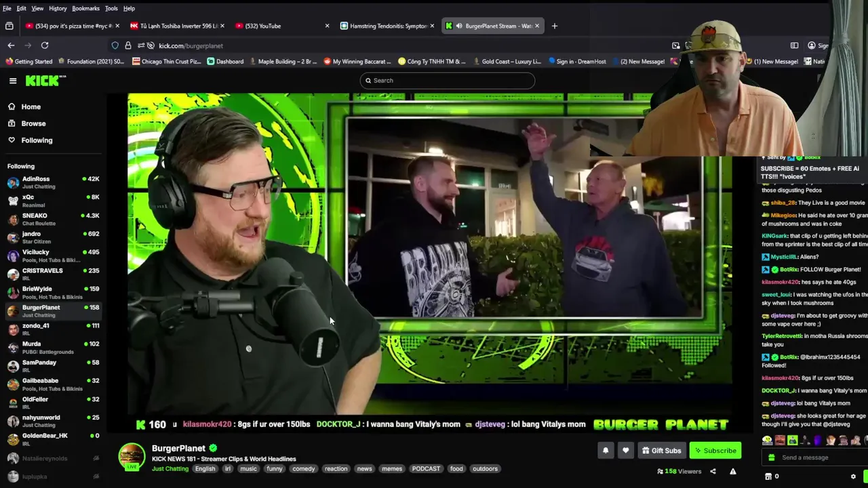Select the food tag
The height and width of the screenshot is (488, 868).
[456, 469]
